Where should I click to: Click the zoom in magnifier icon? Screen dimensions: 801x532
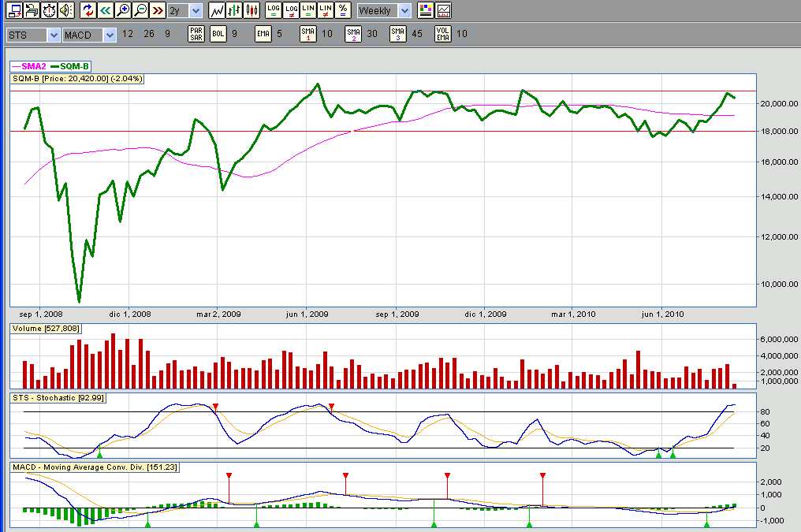tap(122, 11)
